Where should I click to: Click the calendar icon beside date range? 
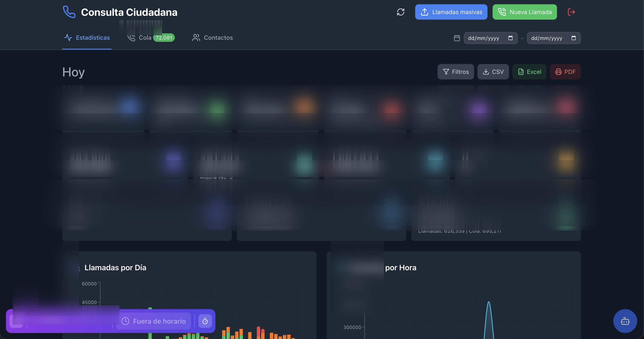click(457, 38)
